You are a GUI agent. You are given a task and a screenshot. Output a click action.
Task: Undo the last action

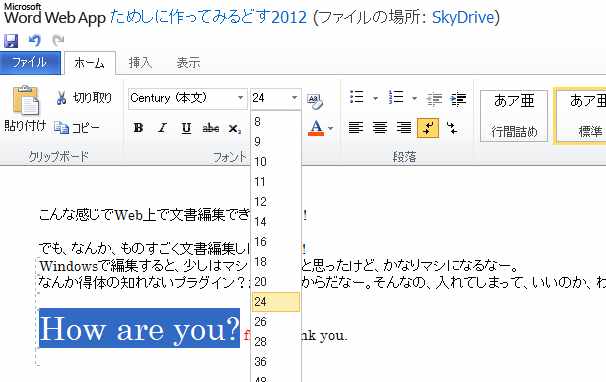pyautogui.click(x=35, y=41)
